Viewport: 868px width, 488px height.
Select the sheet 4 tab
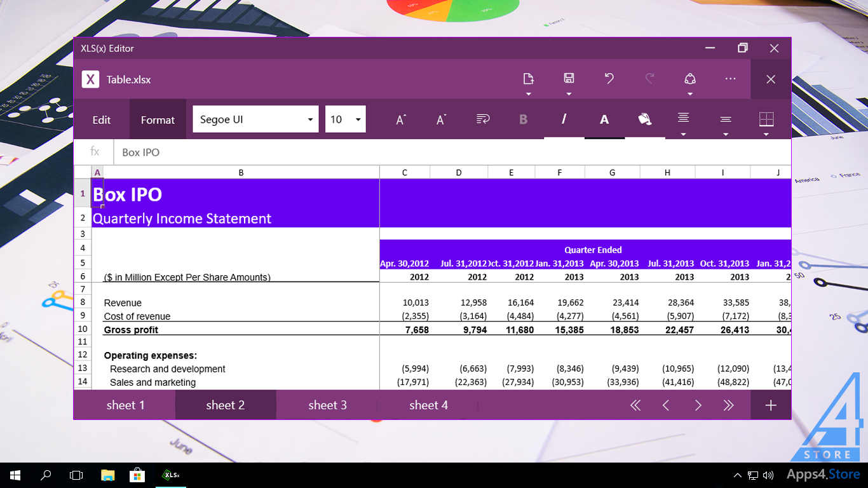click(428, 405)
